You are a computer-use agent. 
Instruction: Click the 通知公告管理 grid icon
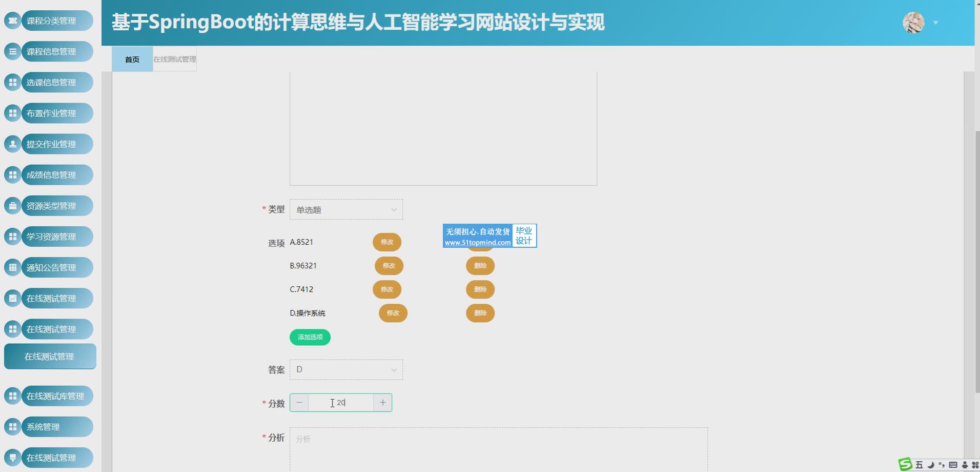13,267
